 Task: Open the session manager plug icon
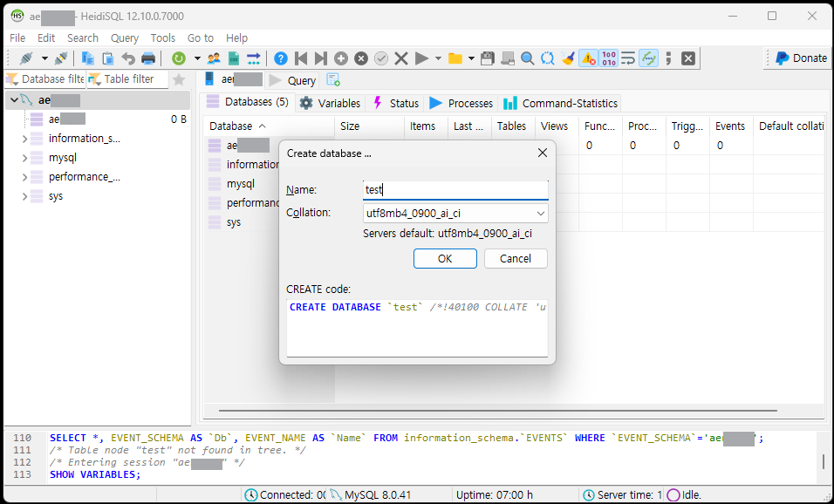pos(25,58)
